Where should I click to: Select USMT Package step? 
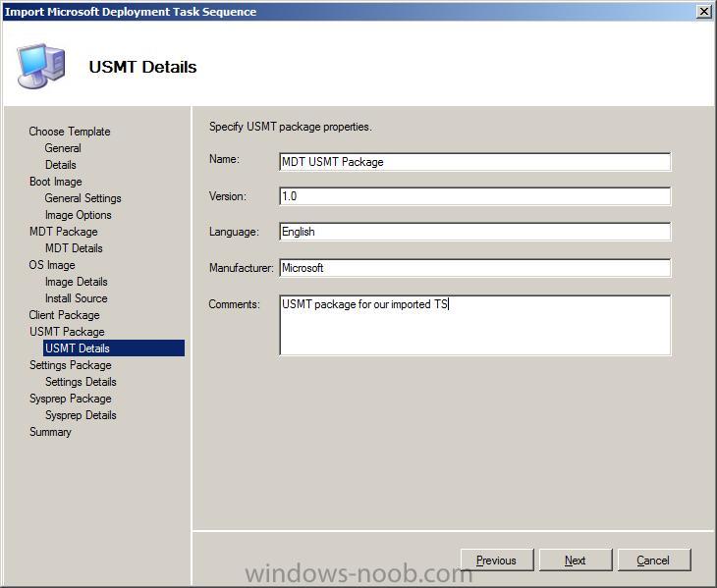click(67, 332)
